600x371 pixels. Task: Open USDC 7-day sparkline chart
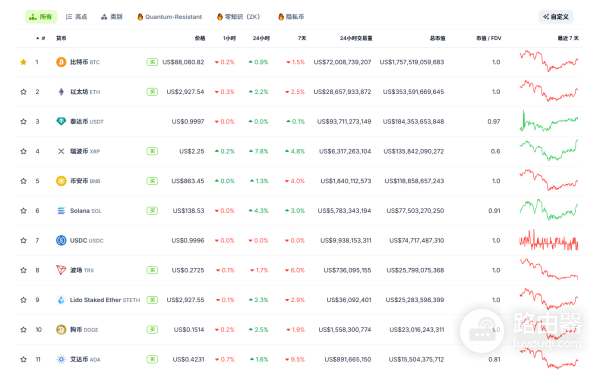[x=549, y=240]
